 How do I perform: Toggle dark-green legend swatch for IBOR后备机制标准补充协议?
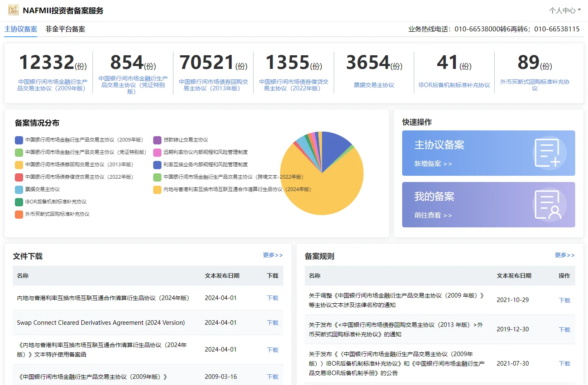[x=19, y=202]
